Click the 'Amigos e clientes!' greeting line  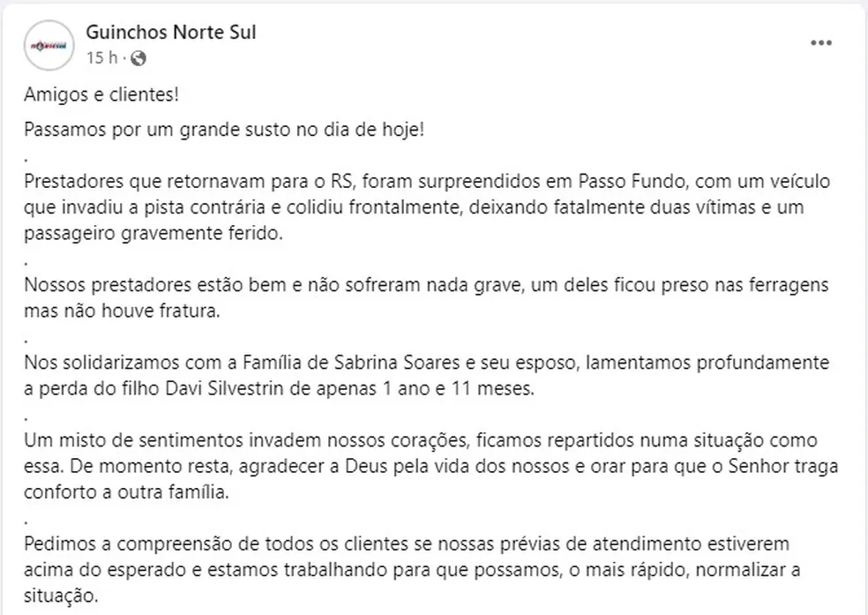[x=101, y=94]
